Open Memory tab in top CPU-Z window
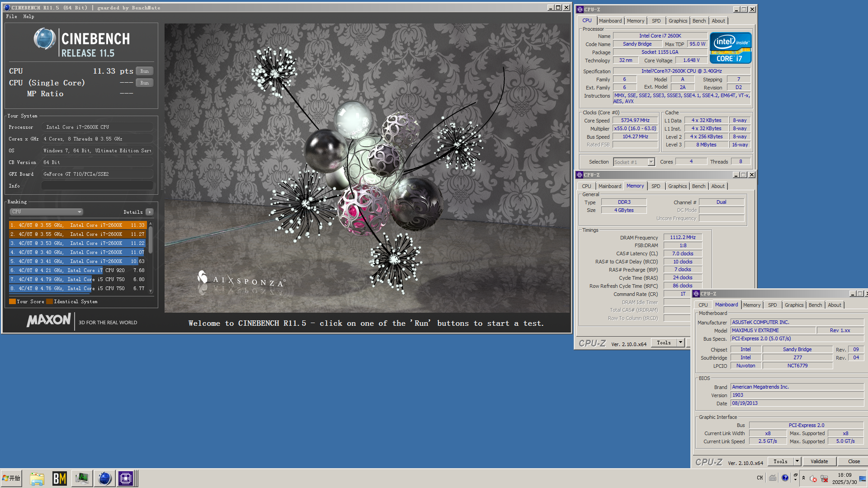The image size is (868, 488). click(x=636, y=21)
